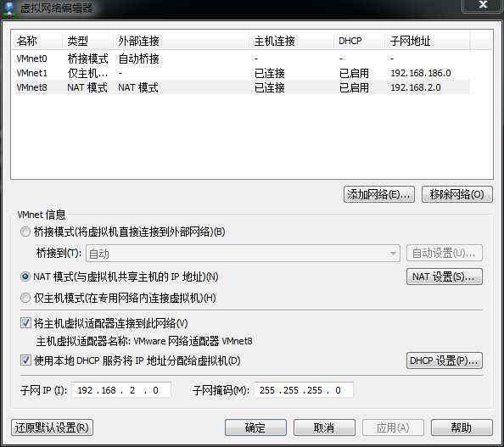
Task: Sort by 主机连接 column header
Action: click(x=292, y=41)
